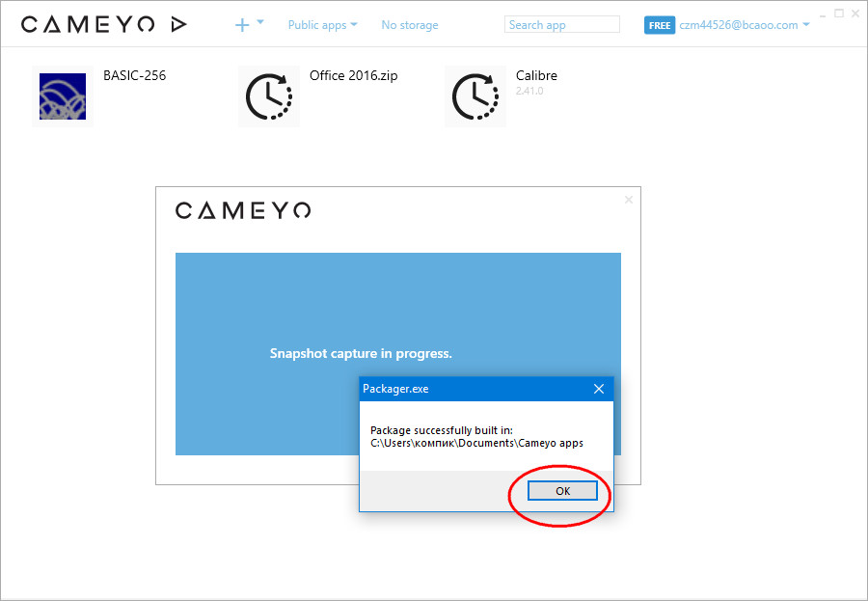
Task: Click the Cameyo logo inside the snapshot dialog
Action: coord(243,210)
